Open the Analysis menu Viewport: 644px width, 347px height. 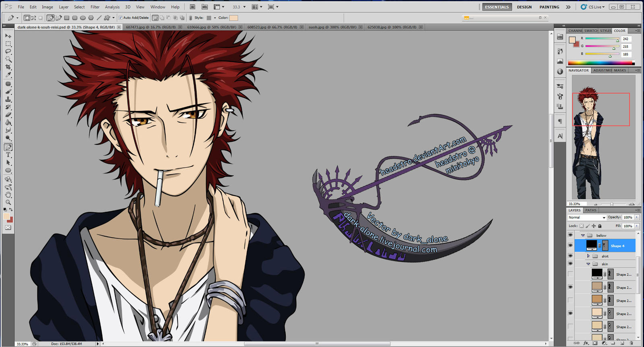112,7
